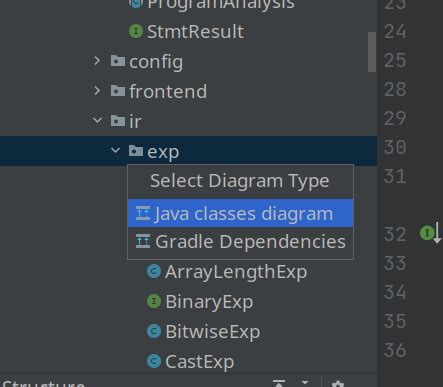Collapse the ir package

tap(97, 120)
